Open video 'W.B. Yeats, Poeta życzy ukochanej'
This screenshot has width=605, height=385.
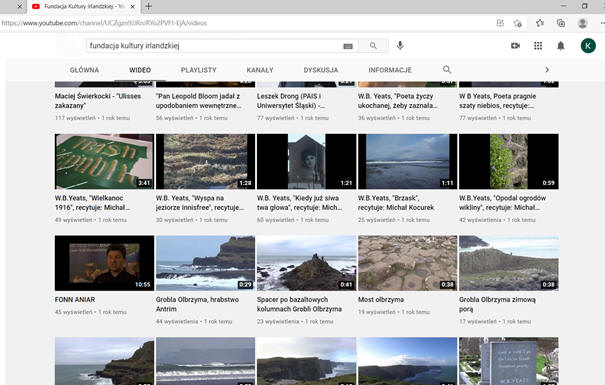click(x=397, y=101)
